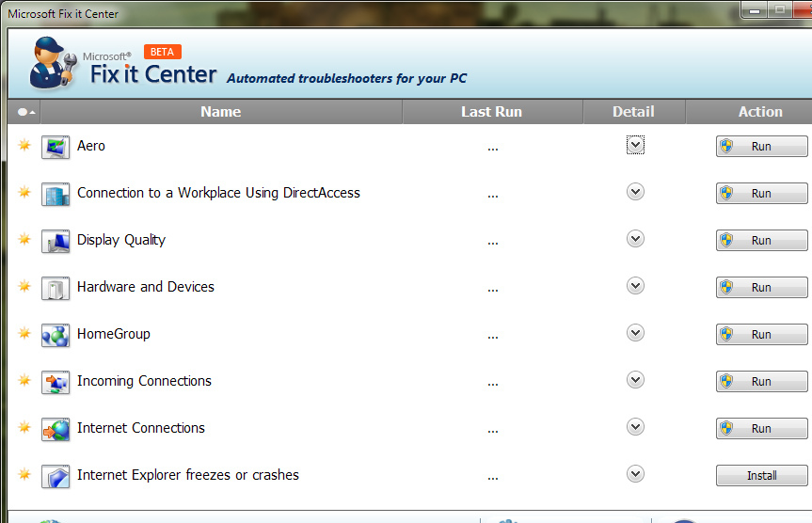This screenshot has width=812, height=523.
Task: Click the Hardware and Devices icon
Action: coord(56,289)
